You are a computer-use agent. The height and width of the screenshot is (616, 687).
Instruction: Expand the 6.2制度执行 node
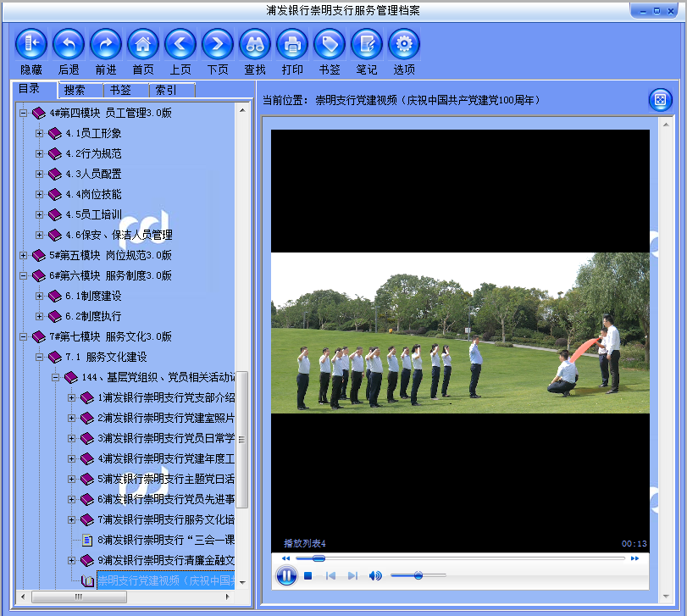(40, 316)
